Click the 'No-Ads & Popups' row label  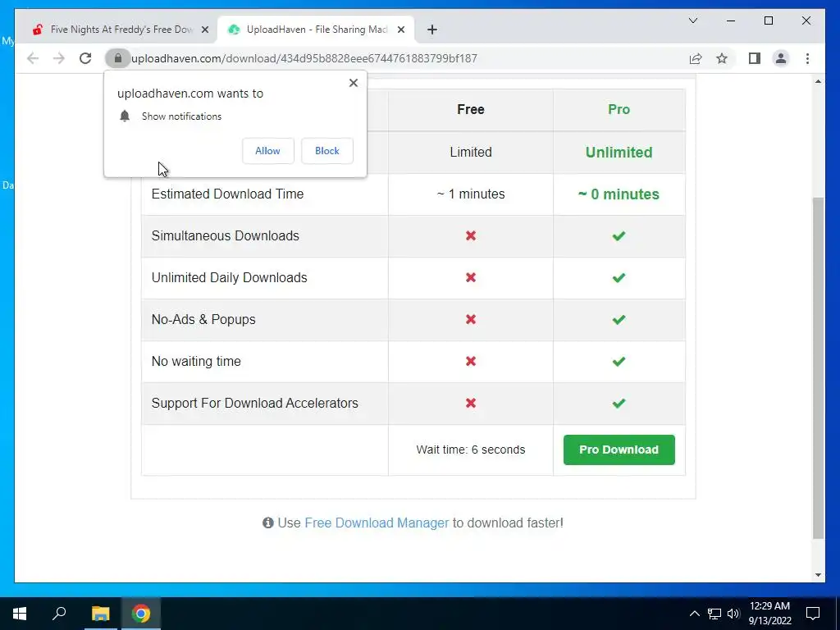coord(203,319)
